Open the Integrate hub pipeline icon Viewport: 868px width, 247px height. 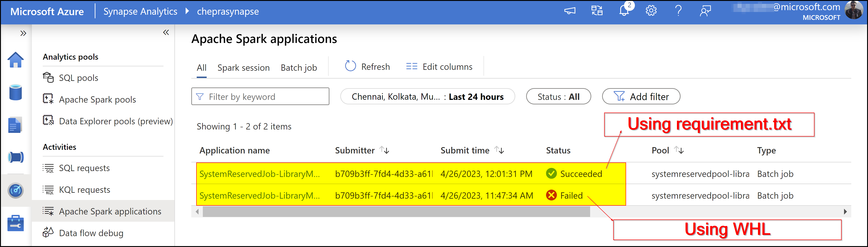pos(16,157)
